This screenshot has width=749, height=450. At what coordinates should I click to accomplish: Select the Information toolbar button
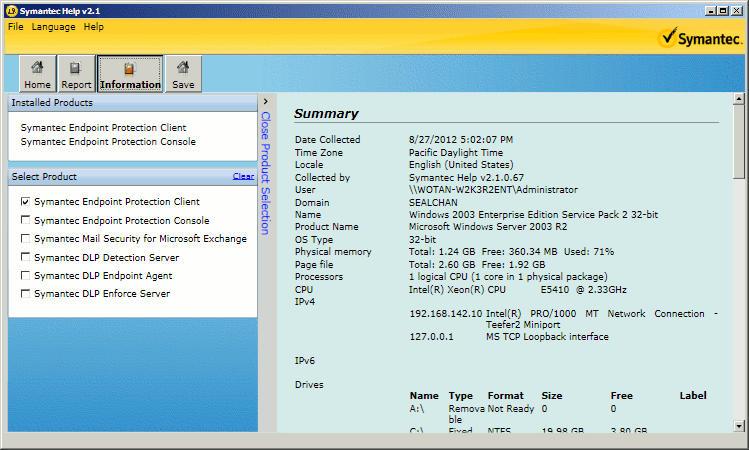click(130, 74)
